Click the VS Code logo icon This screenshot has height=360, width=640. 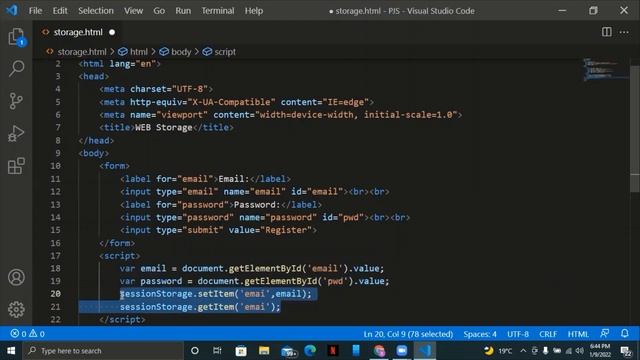(x=12, y=10)
